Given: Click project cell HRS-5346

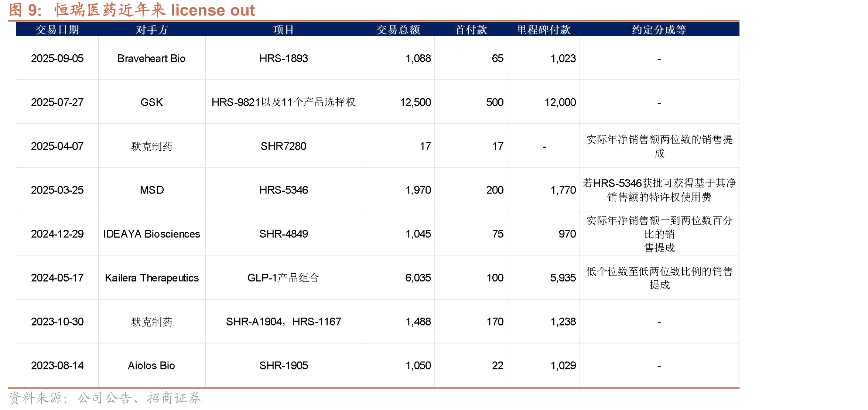Looking at the screenshot, I should pyautogui.click(x=283, y=190).
